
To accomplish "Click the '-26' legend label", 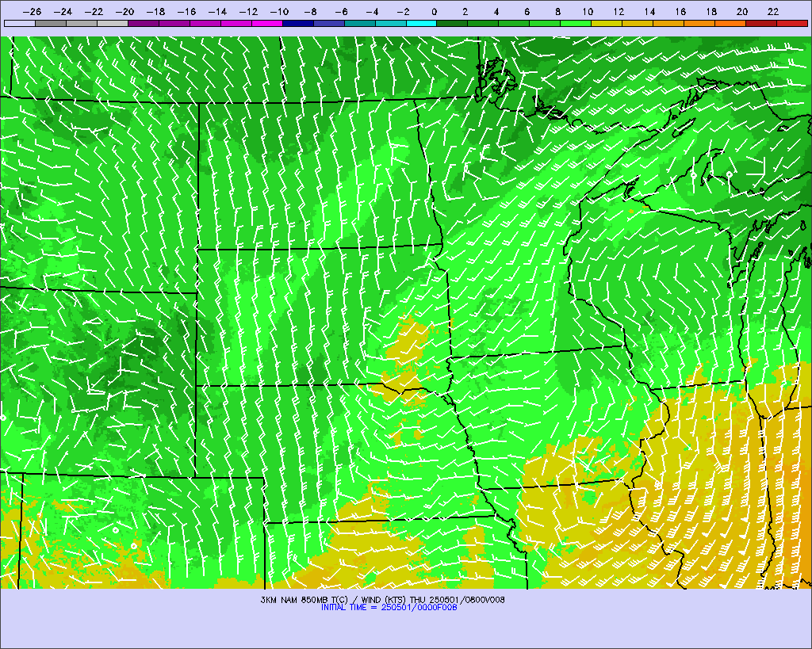I will click(x=32, y=11).
